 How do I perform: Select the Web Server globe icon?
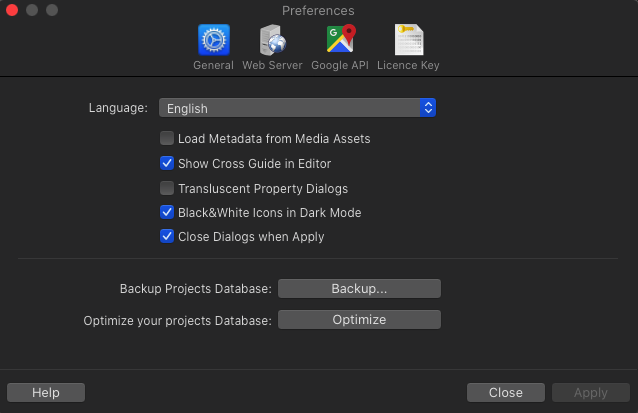click(272, 40)
